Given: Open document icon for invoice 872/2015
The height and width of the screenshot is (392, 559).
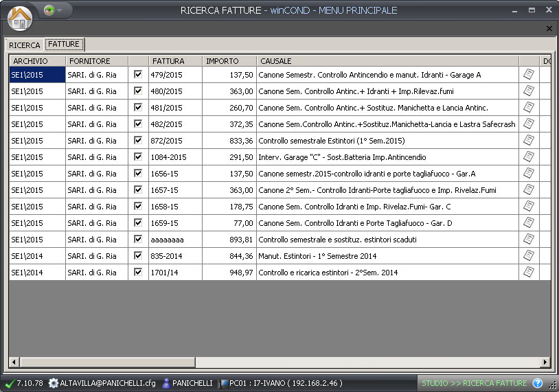Looking at the screenshot, I should [528, 140].
